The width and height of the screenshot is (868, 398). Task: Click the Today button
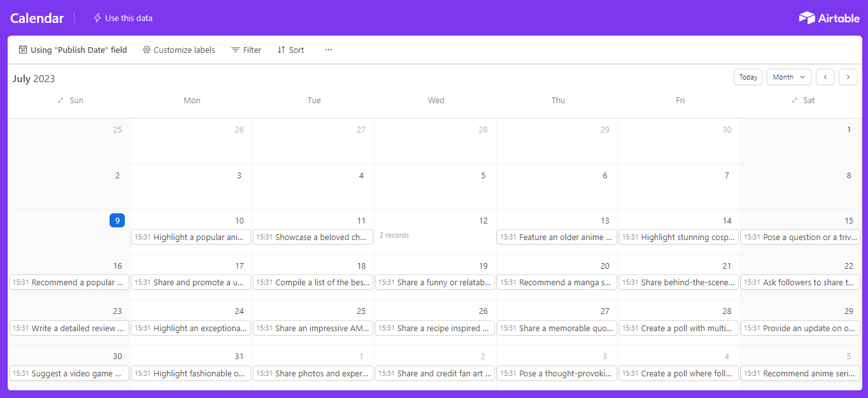point(748,77)
